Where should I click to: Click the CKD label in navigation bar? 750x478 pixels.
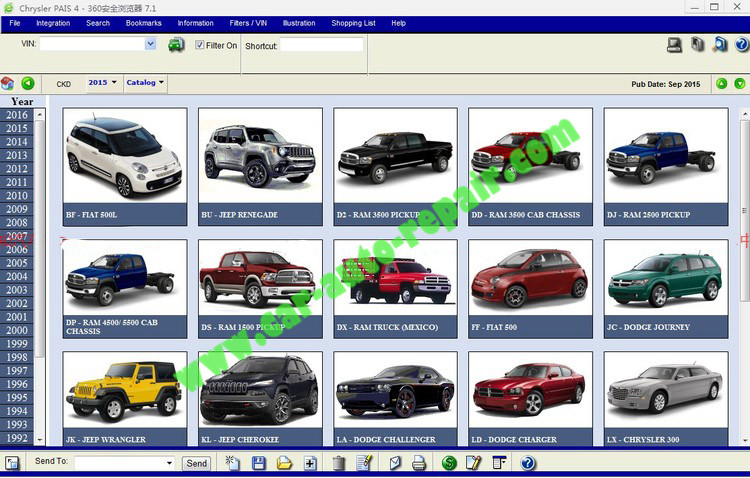click(x=64, y=84)
